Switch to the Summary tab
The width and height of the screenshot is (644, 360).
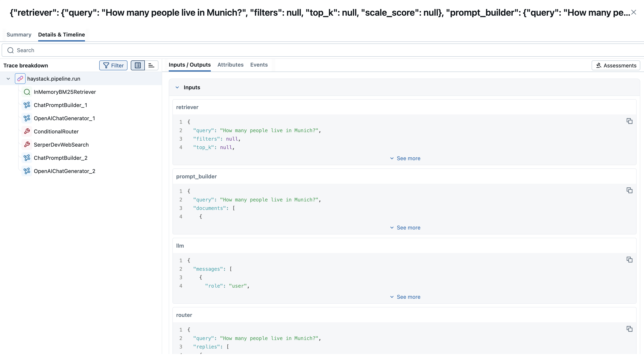point(19,35)
